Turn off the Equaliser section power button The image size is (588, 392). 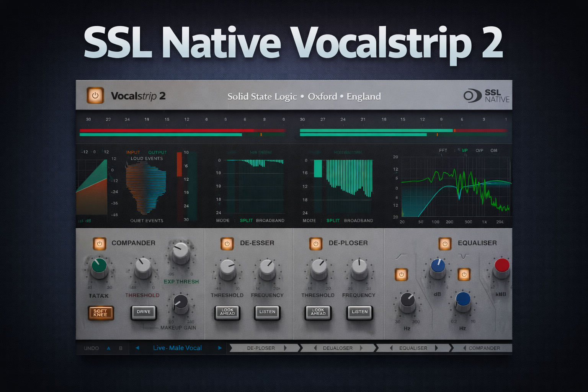[445, 243]
